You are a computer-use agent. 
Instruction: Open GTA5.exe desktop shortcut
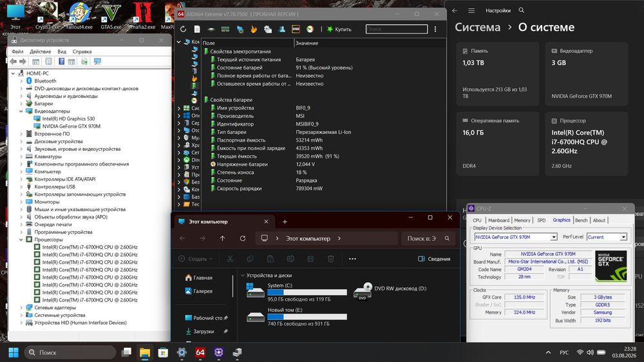click(x=111, y=15)
